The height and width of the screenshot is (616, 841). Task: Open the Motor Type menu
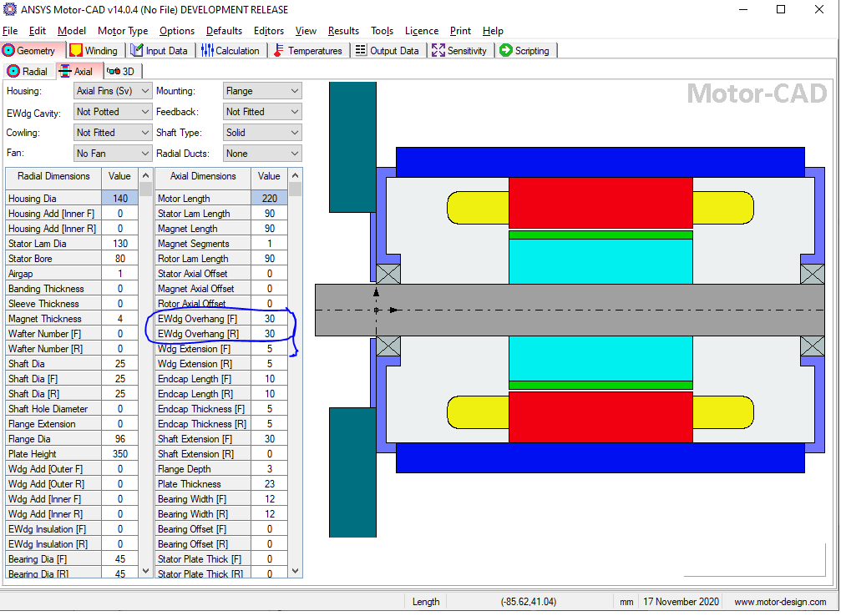click(123, 31)
